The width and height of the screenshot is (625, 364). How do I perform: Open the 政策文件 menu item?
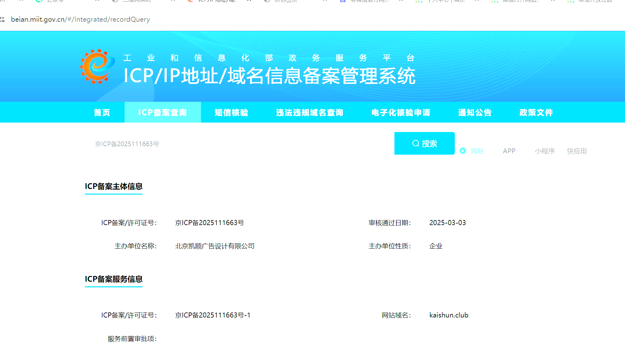[x=536, y=113]
